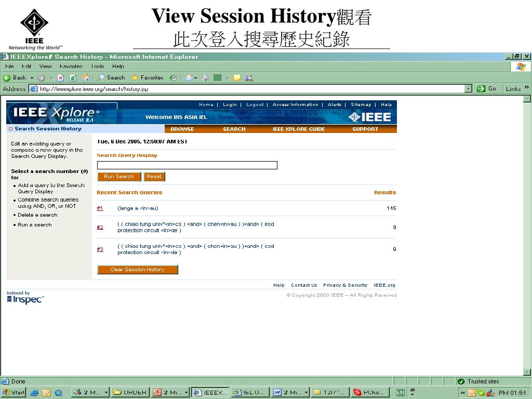This screenshot has height=399, width=532.
Task: Open the Mail icon dropdown arrow
Action: pyautogui.click(x=196, y=78)
